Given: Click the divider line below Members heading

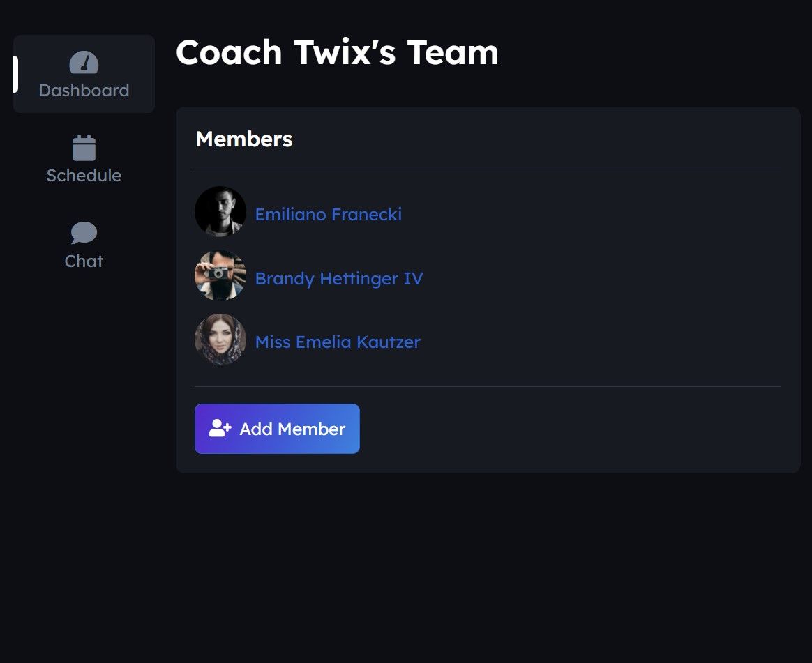Looking at the screenshot, I should click(488, 169).
